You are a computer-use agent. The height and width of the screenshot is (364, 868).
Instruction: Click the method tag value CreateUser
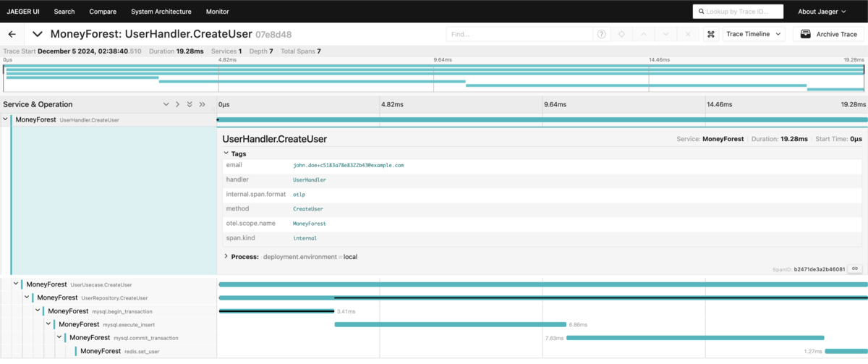coord(307,208)
